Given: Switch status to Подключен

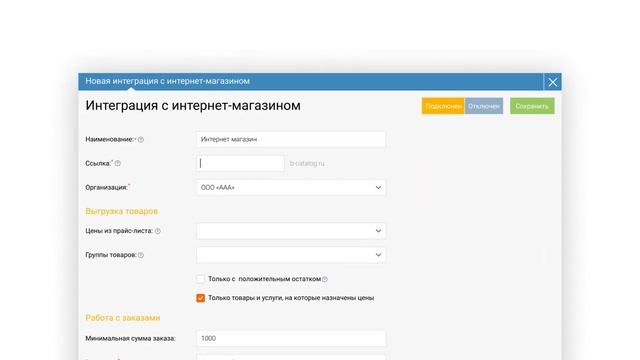Looking at the screenshot, I should (x=443, y=106).
